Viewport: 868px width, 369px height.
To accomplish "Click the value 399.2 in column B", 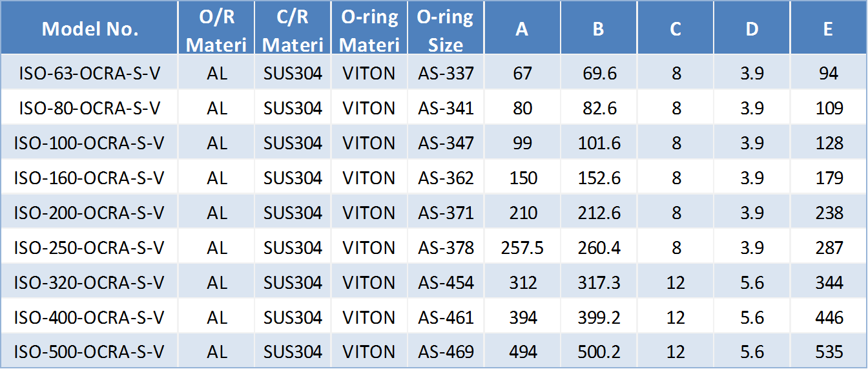I will click(x=599, y=317).
